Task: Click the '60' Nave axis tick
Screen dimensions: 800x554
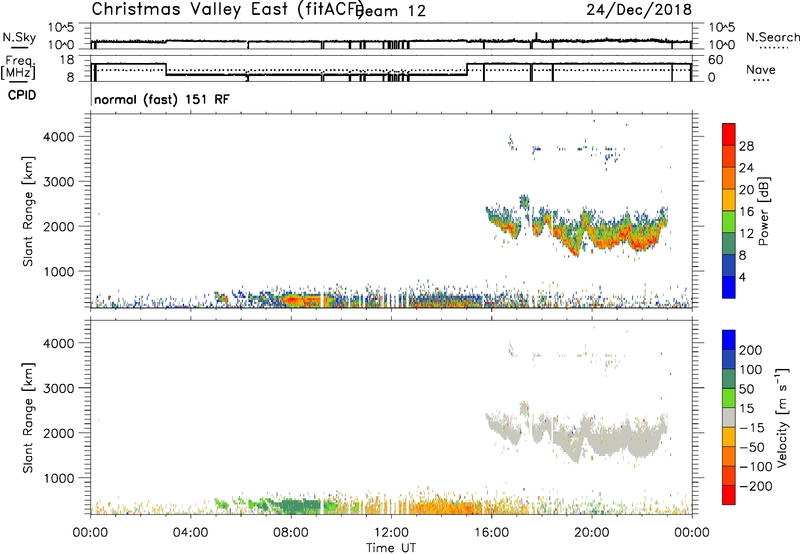Action: pyautogui.click(x=716, y=60)
